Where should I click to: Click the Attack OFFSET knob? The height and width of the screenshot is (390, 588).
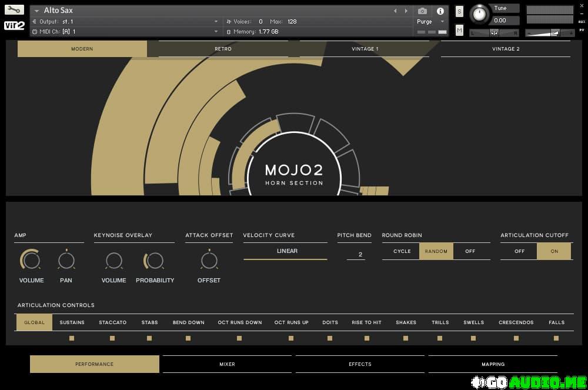coord(209,260)
